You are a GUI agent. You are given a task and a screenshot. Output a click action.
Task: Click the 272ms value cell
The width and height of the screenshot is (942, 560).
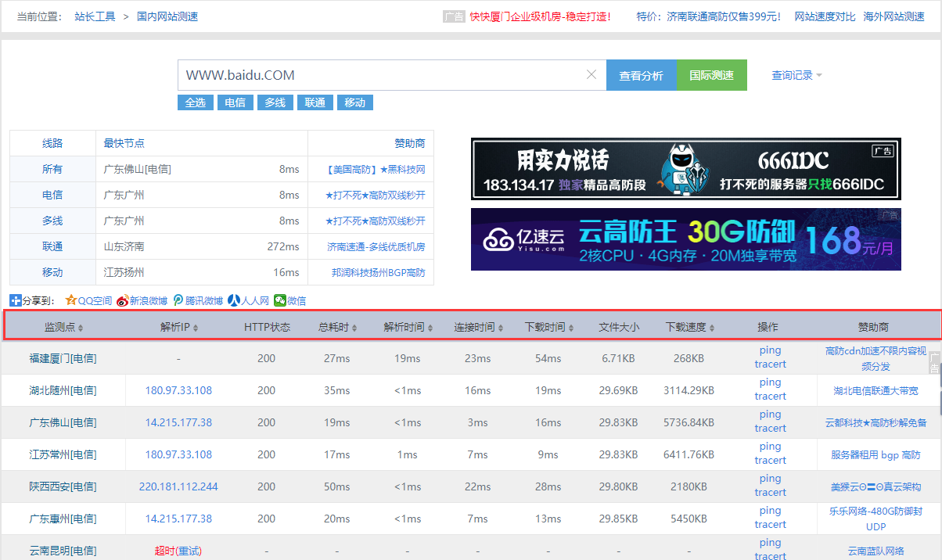[x=283, y=246]
